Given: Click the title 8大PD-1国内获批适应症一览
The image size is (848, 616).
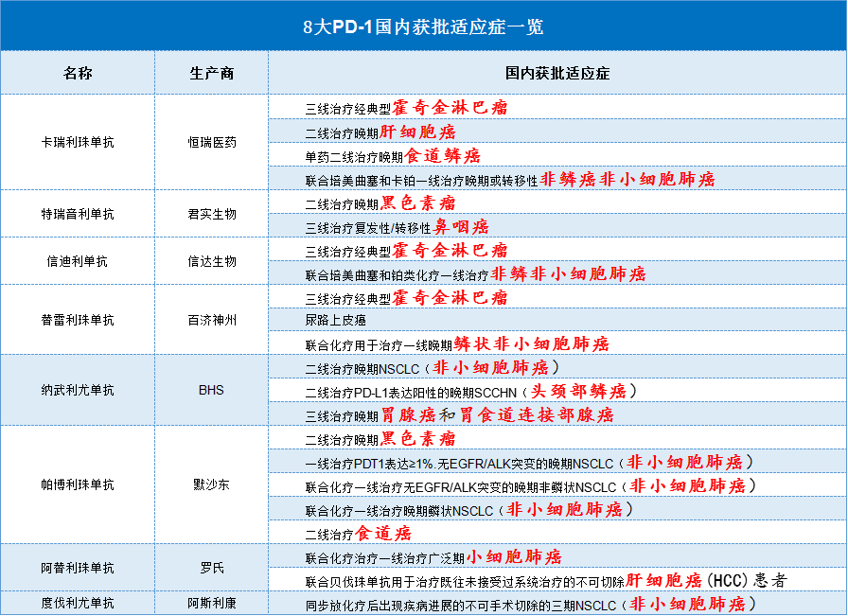Looking at the screenshot, I should (423, 26).
